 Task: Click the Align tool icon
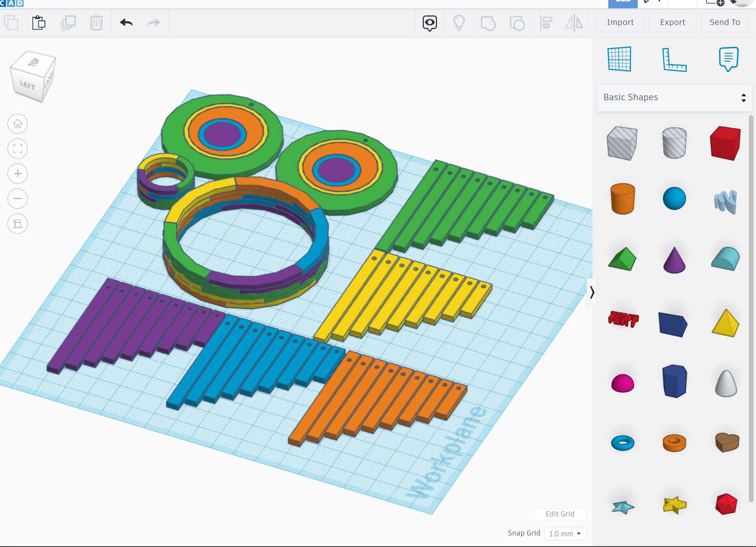(x=546, y=23)
